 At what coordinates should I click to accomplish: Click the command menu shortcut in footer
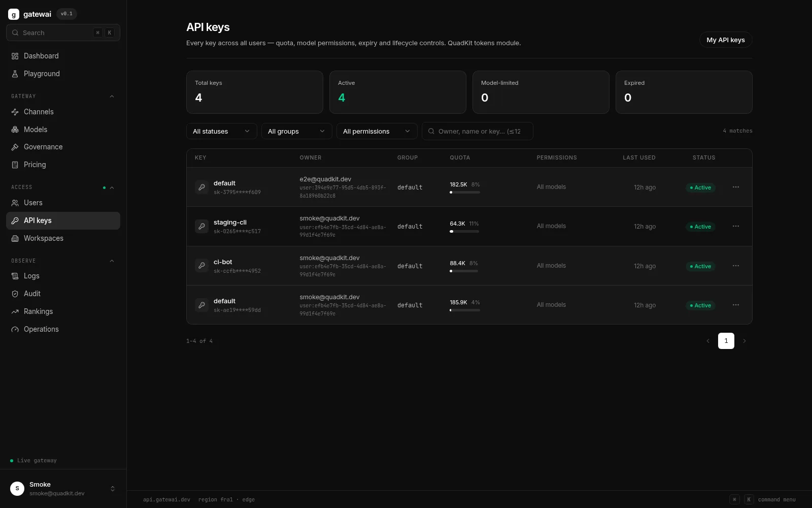pyautogui.click(x=763, y=499)
